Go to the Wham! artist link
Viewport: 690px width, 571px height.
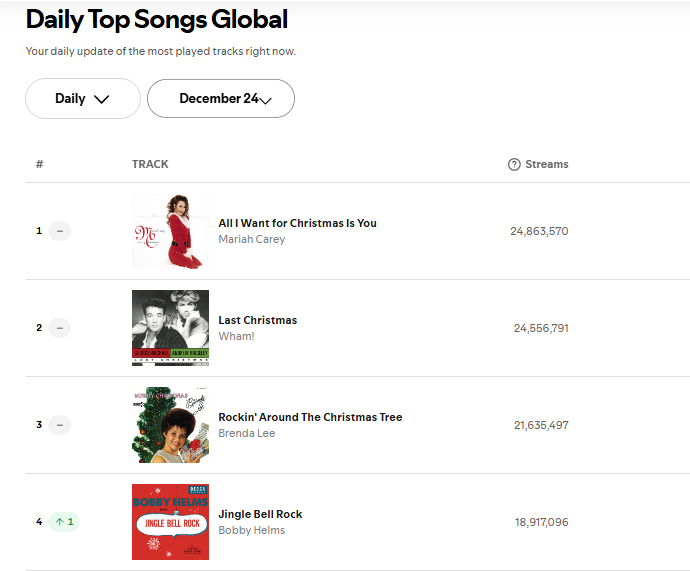click(236, 337)
